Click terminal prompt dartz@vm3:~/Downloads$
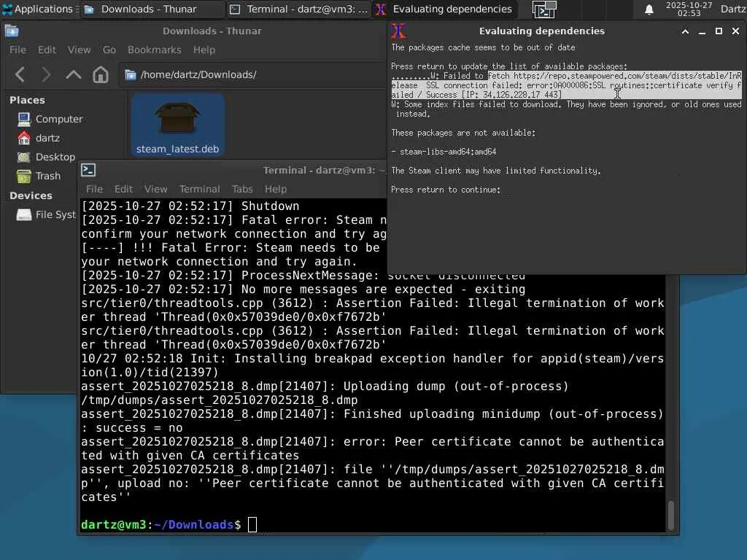 (161, 525)
